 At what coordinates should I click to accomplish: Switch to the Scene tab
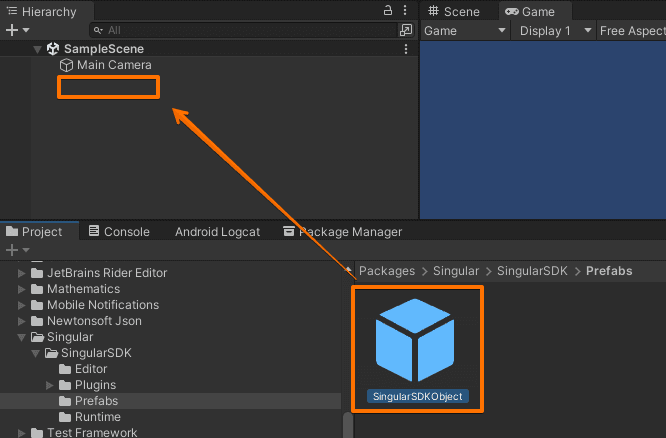[x=454, y=12]
